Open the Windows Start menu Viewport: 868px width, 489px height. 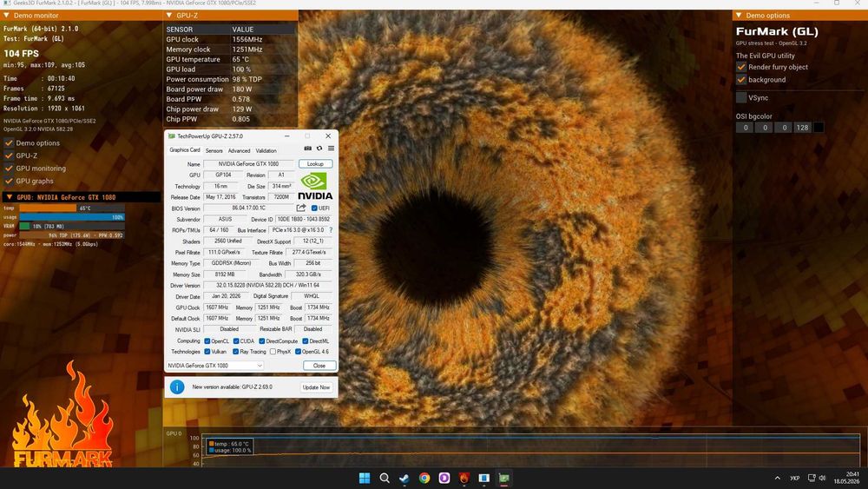pos(365,479)
